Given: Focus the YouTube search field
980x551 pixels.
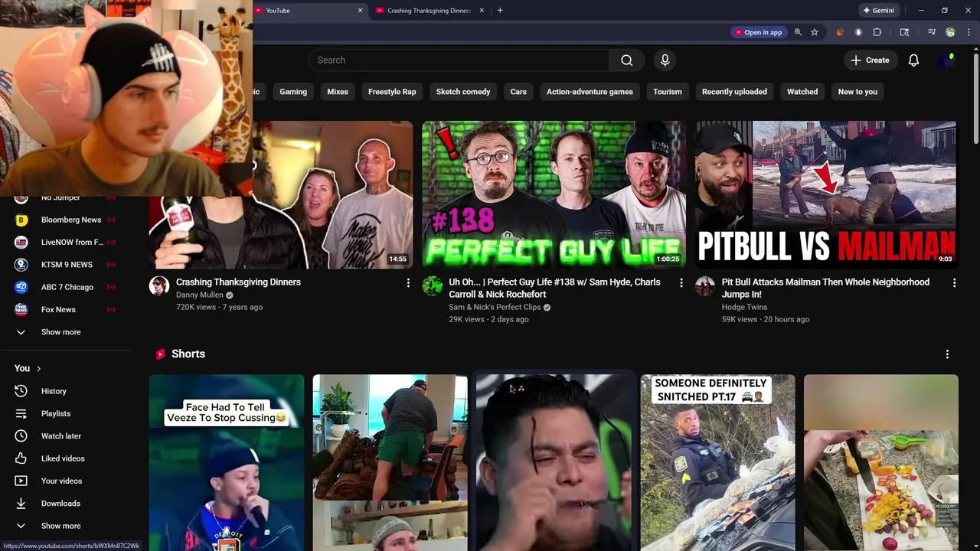Looking at the screenshot, I should tap(459, 60).
